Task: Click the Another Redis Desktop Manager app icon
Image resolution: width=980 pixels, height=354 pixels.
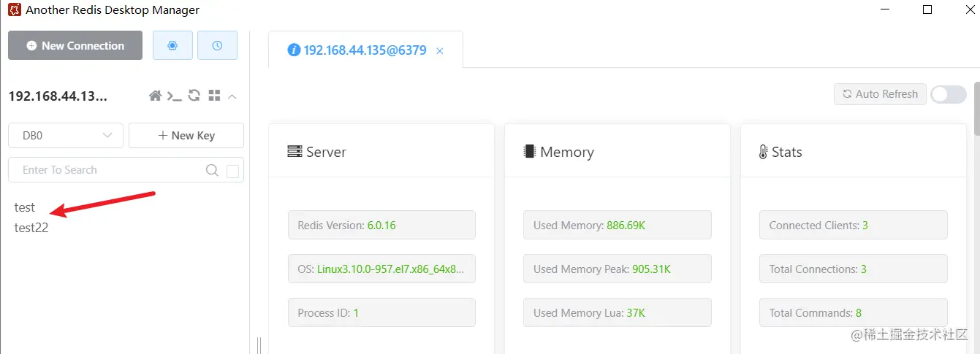Action: pos(13,10)
